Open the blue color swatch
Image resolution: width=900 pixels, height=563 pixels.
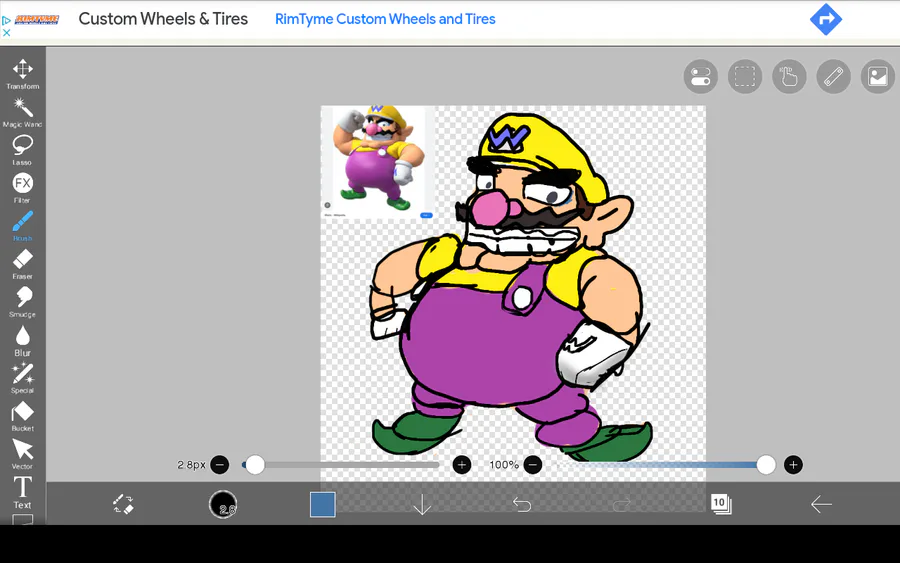pyautogui.click(x=323, y=504)
